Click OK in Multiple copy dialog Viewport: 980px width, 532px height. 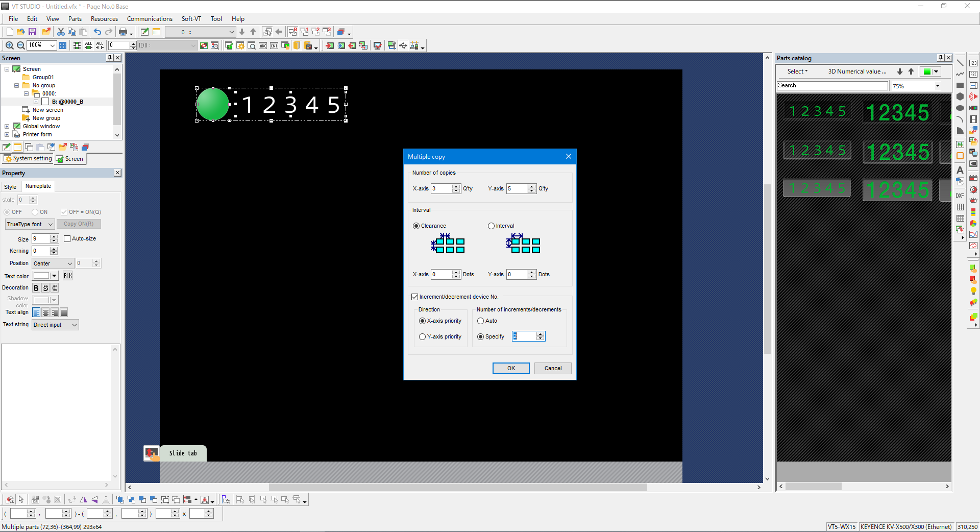[x=510, y=368]
